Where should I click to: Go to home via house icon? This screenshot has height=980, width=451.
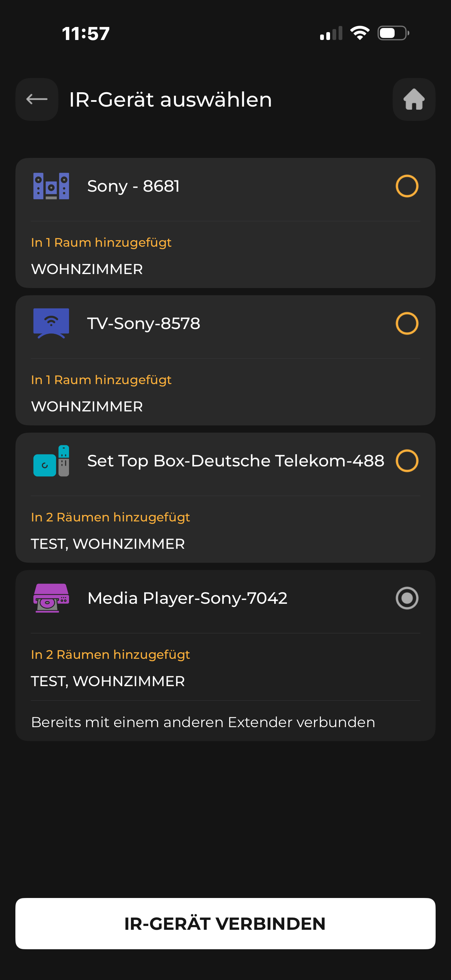point(414,99)
